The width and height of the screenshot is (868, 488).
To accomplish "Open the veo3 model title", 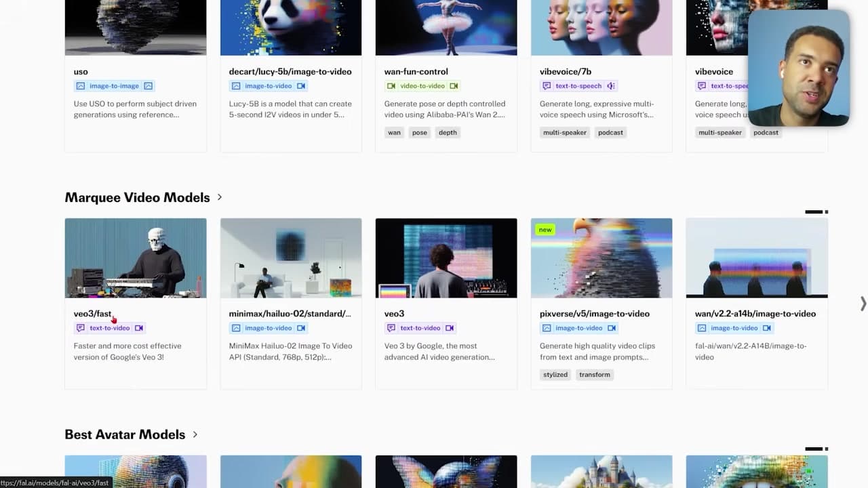I will pyautogui.click(x=394, y=314).
